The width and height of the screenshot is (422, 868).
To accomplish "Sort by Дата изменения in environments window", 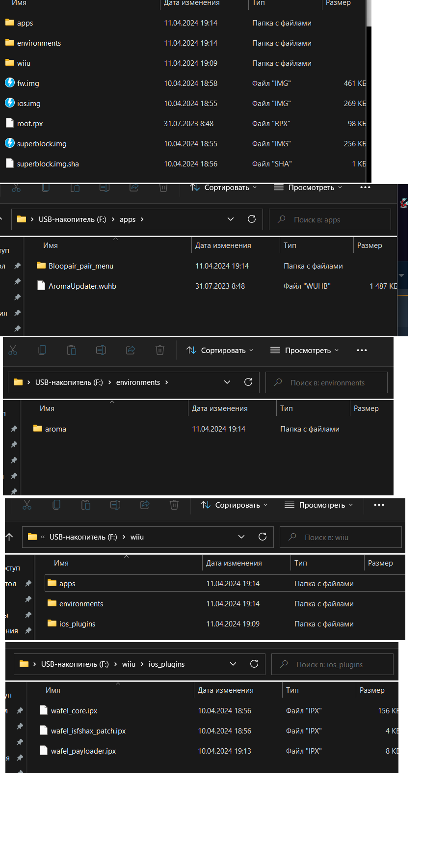I will click(219, 408).
